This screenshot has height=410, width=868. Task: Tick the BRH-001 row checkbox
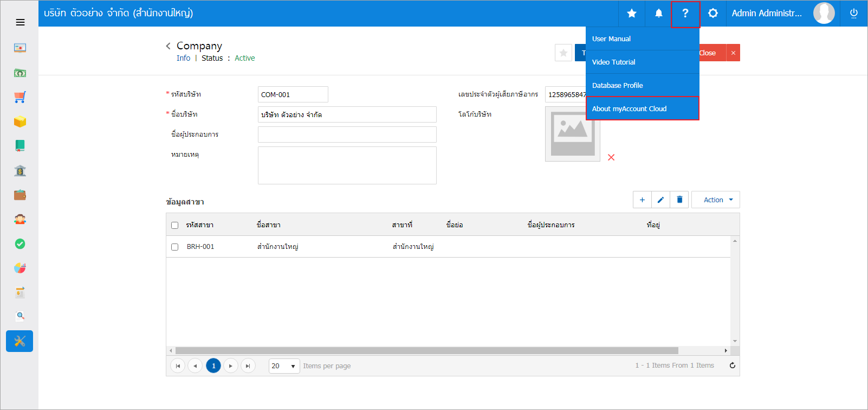[x=174, y=247]
